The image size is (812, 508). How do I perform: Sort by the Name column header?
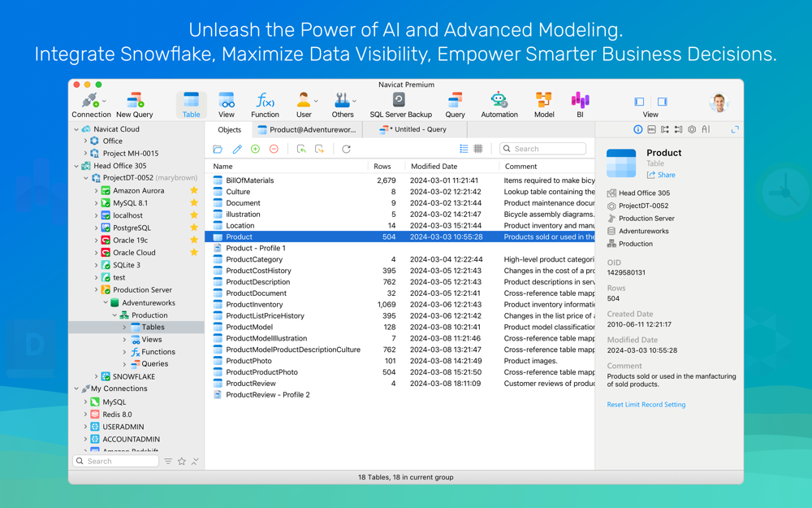point(287,167)
